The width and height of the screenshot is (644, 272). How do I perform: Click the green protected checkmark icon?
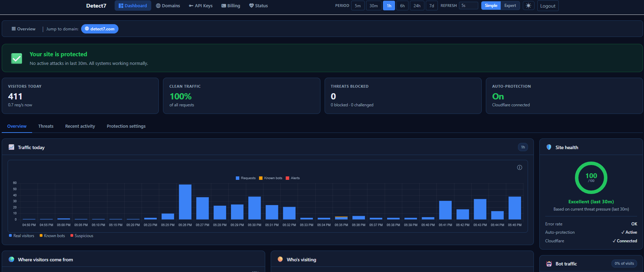(17, 58)
